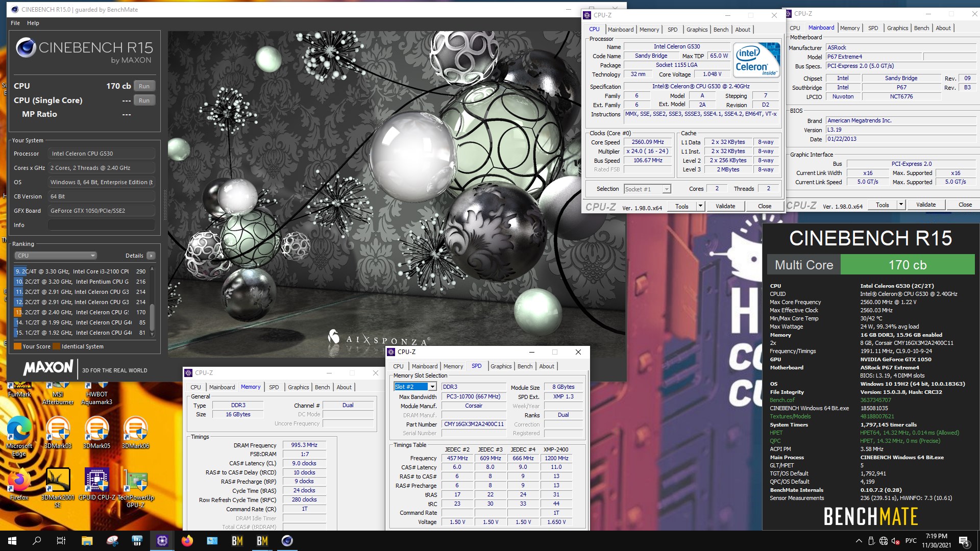Open Memory tab in CPU-Z SPD window

click(x=453, y=366)
